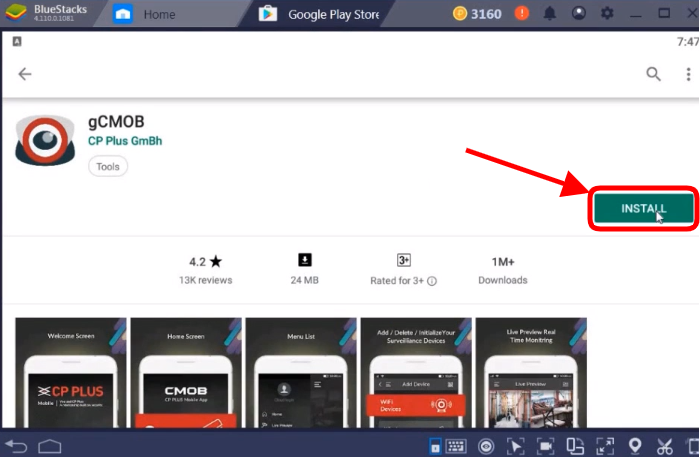Open the account profile icon
The image size is (700, 457).
[579, 13]
